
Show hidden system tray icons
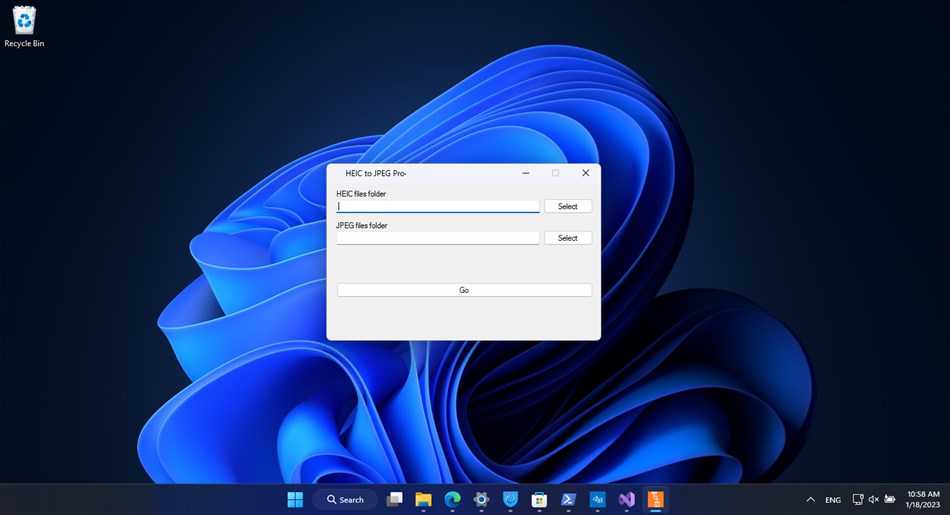point(811,499)
